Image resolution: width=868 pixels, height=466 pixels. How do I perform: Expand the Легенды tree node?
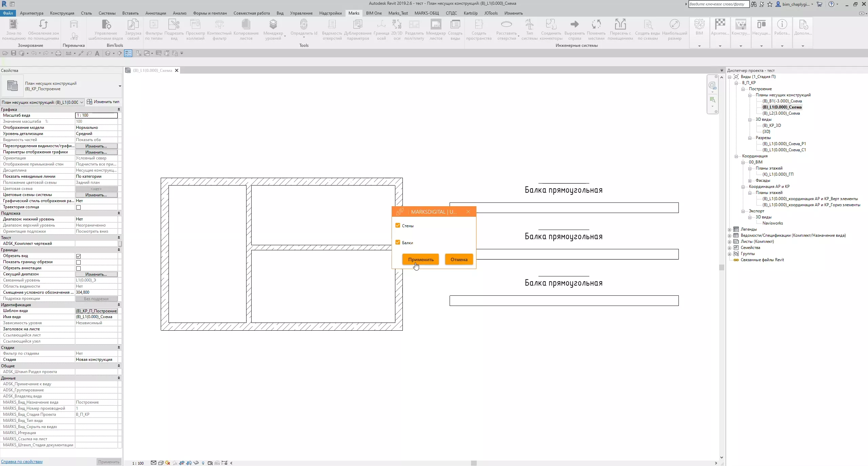point(730,230)
